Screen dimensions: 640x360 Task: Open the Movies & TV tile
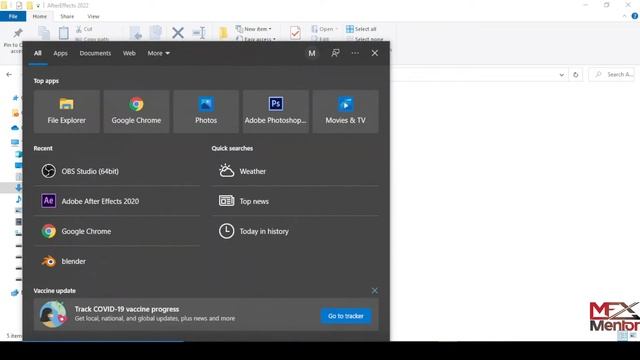[x=345, y=111]
